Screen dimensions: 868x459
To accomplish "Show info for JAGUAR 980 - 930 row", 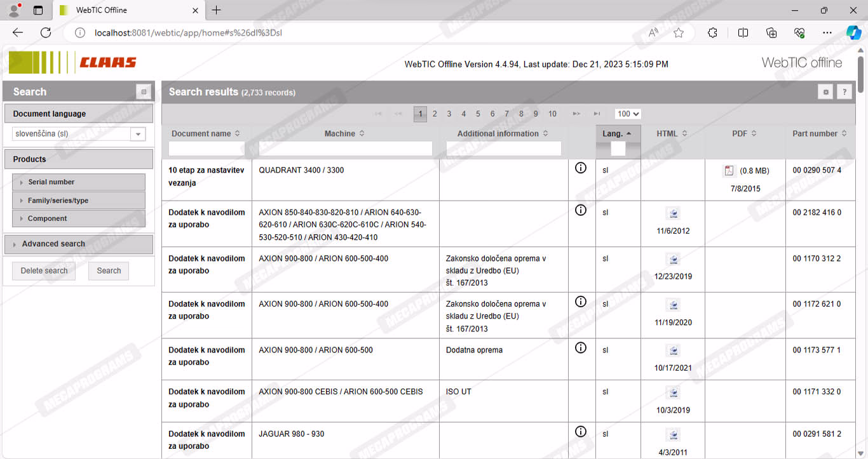I will tap(580, 432).
